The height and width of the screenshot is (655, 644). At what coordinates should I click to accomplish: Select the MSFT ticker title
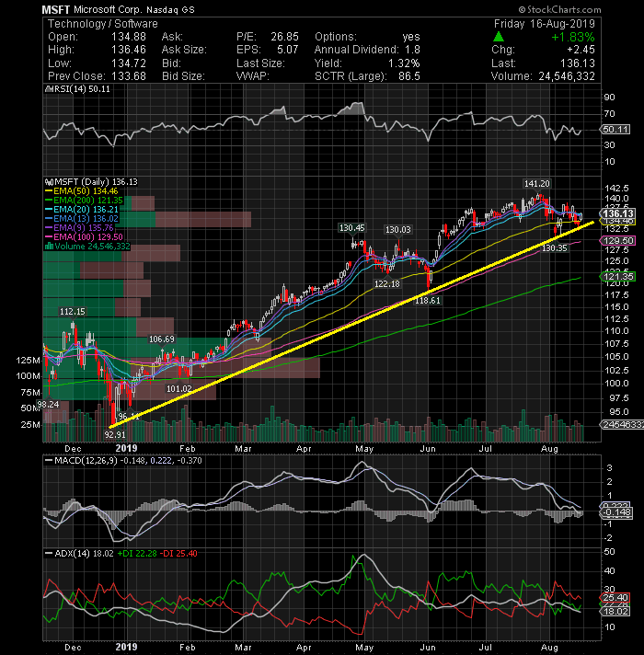pyautogui.click(x=56, y=9)
